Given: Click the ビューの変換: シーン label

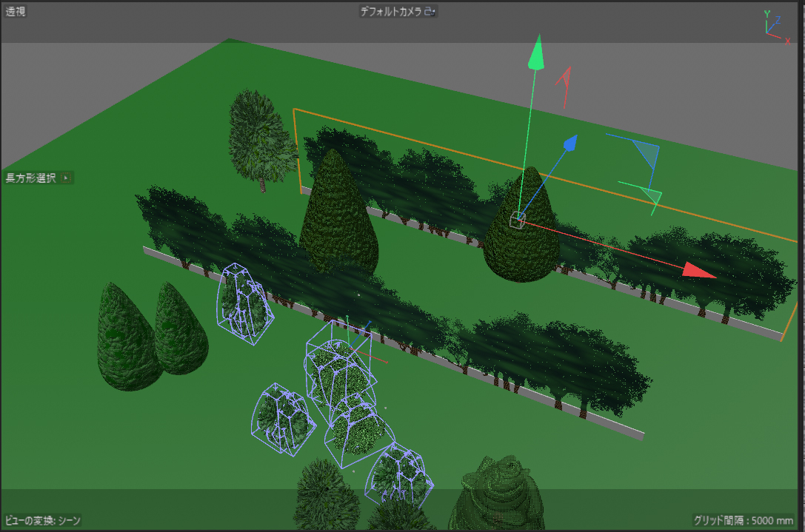Looking at the screenshot, I should (x=43, y=521).
